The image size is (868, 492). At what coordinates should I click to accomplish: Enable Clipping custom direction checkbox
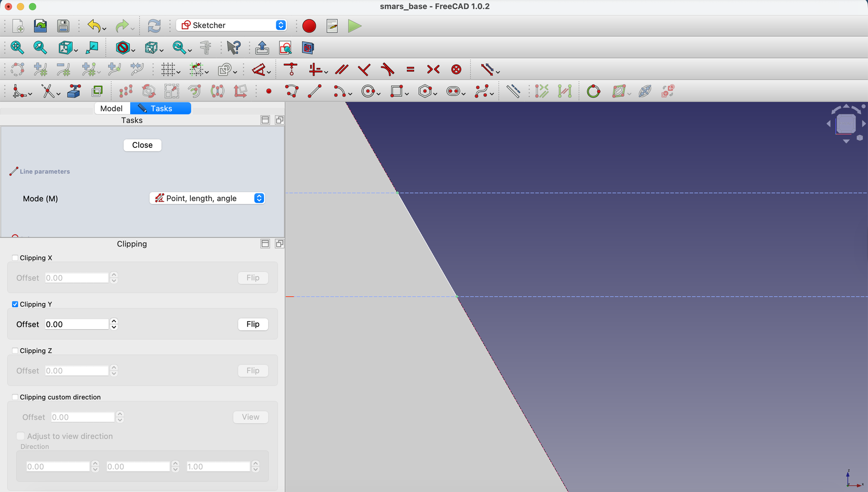tap(15, 397)
